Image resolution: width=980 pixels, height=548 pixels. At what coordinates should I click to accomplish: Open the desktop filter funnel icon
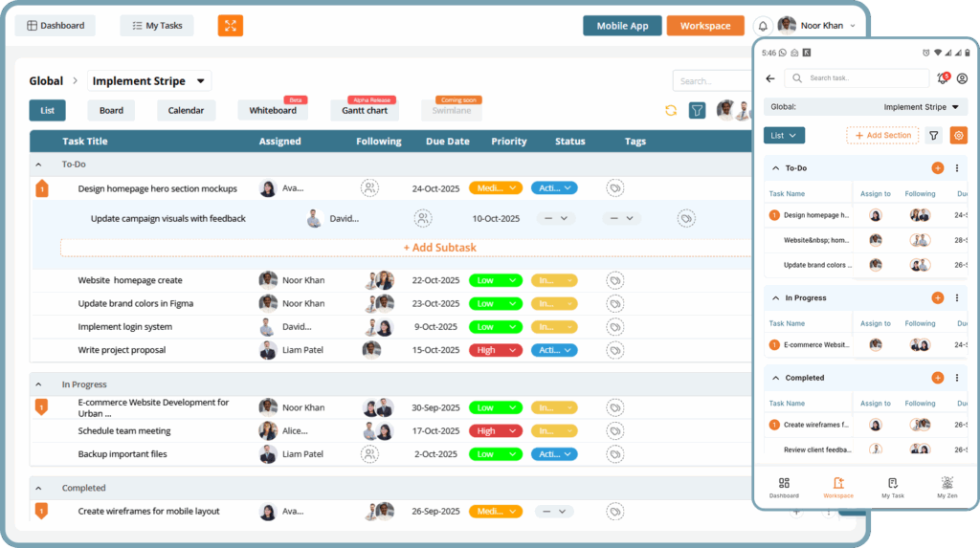pos(698,111)
